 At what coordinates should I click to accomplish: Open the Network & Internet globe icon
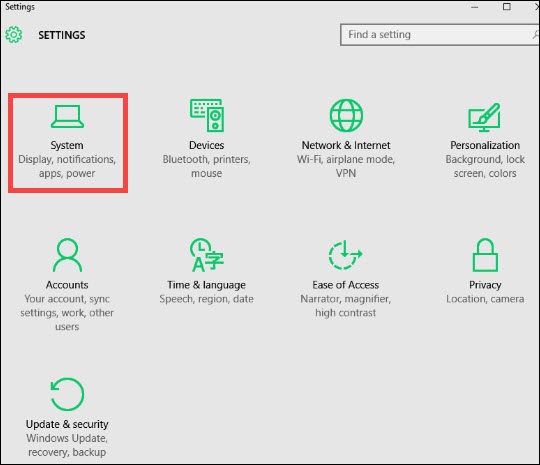coord(346,115)
